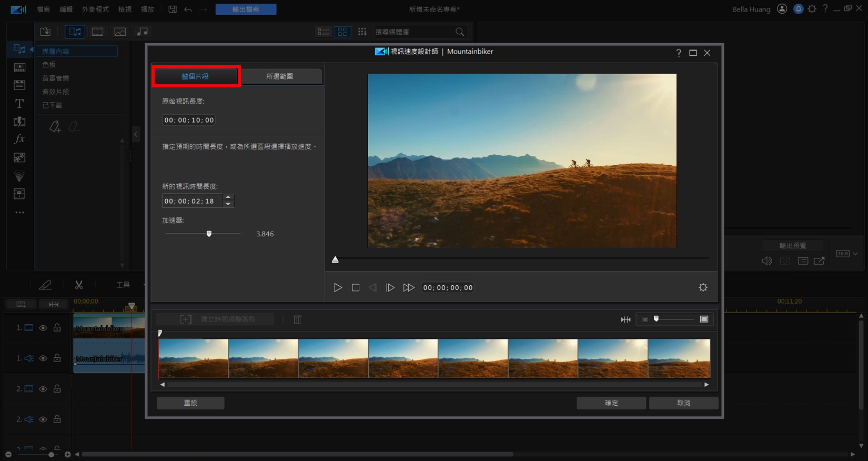Open the Effect Room fx icon
Image resolution: width=868 pixels, height=461 pixels.
tap(19, 139)
